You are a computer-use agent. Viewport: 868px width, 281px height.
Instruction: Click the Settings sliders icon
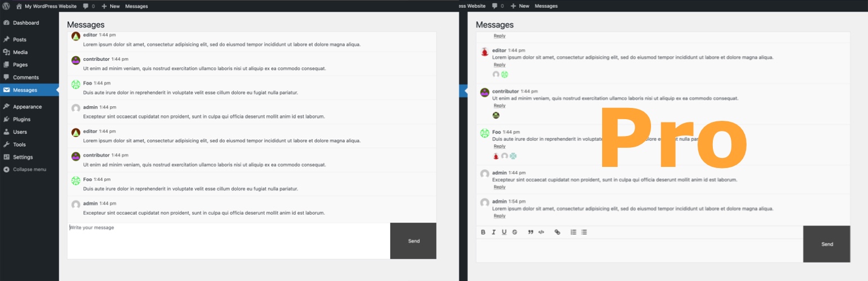[6, 157]
